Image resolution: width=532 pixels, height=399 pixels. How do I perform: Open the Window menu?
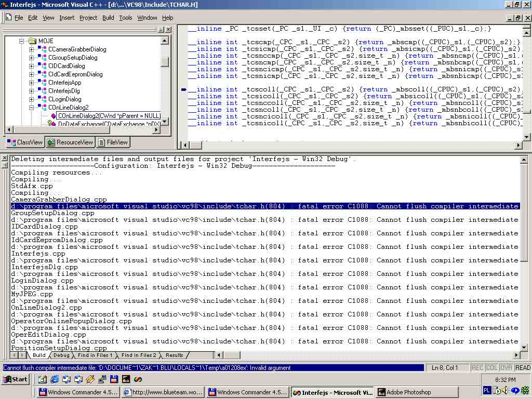(x=147, y=18)
